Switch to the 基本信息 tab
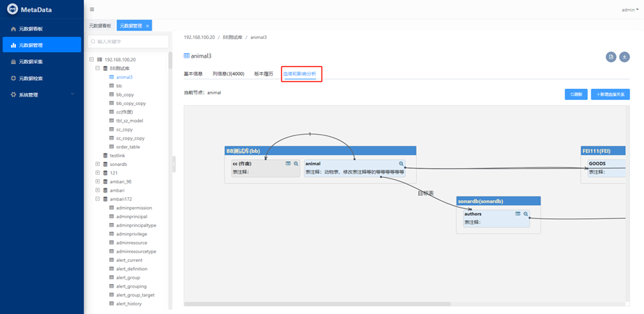 point(193,74)
